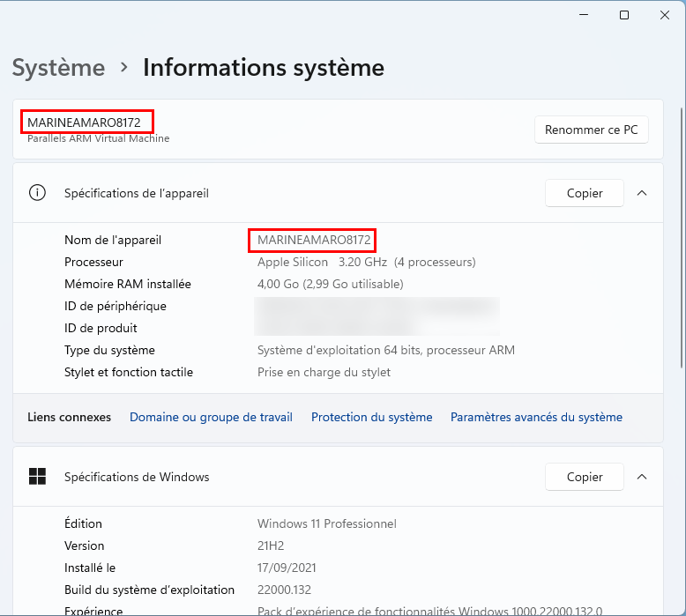Click the info icon beside Spécifications de l'appareil
Screen dimensions: 686x616
(37, 193)
